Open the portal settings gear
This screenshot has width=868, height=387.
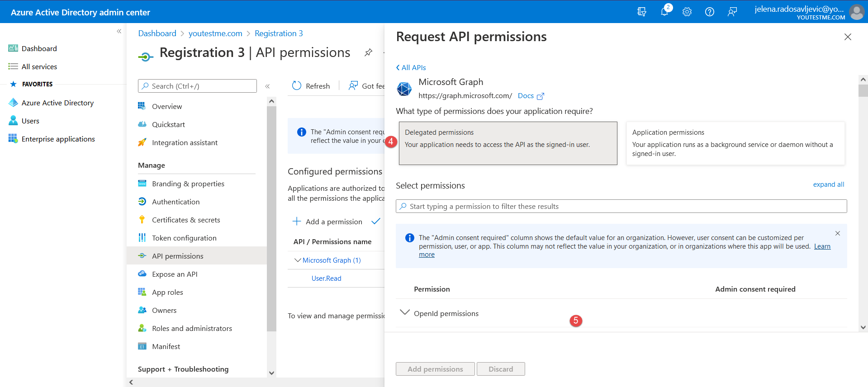tap(687, 12)
